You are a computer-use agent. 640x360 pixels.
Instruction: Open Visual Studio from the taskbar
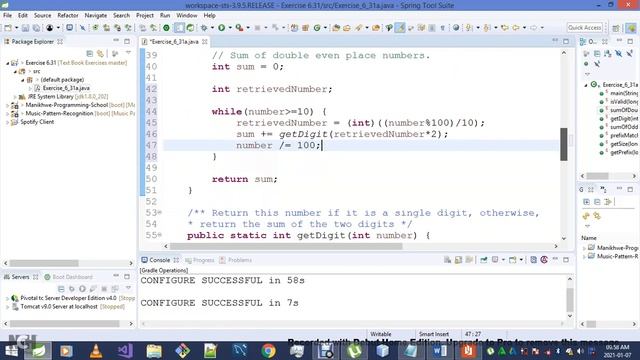click(124, 351)
